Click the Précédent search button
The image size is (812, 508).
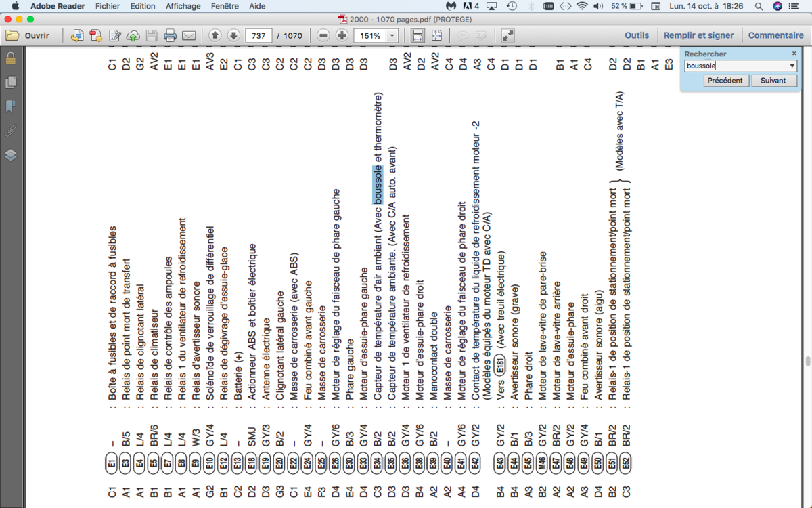pos(725,80)
